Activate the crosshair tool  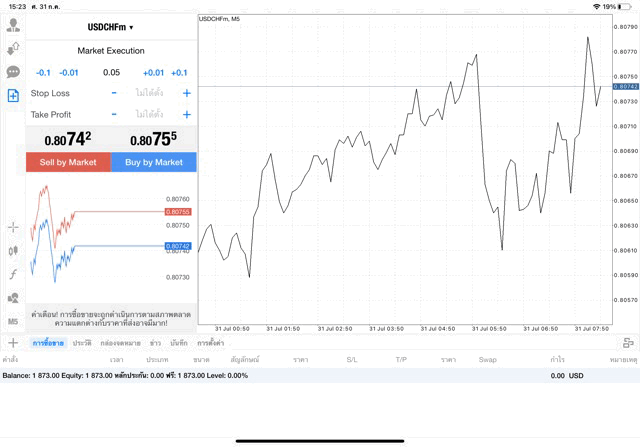(13, 227)
